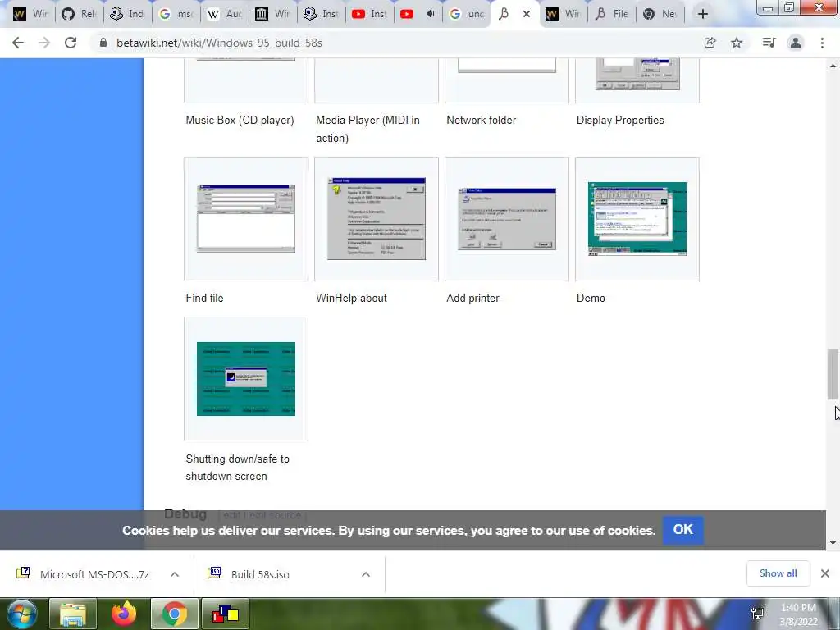
Task: Open the Build 58s.iso download
Action: click(x=260, y=574)
